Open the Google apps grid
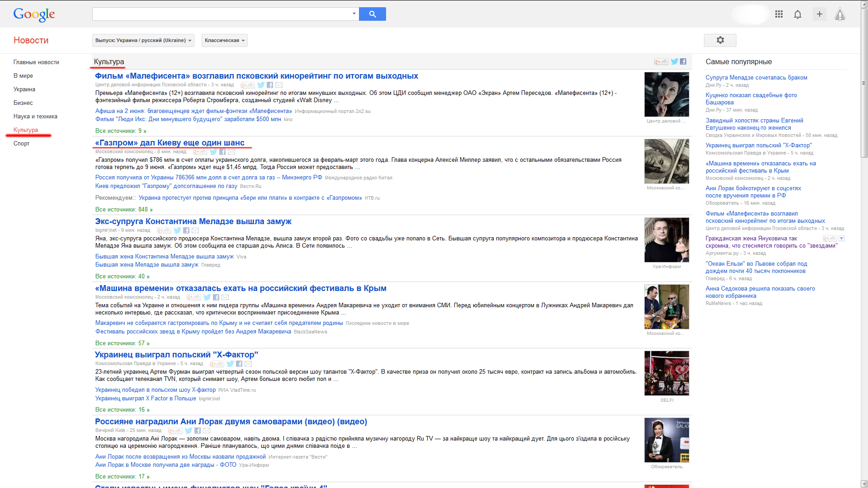 click(x=778, y=14)
